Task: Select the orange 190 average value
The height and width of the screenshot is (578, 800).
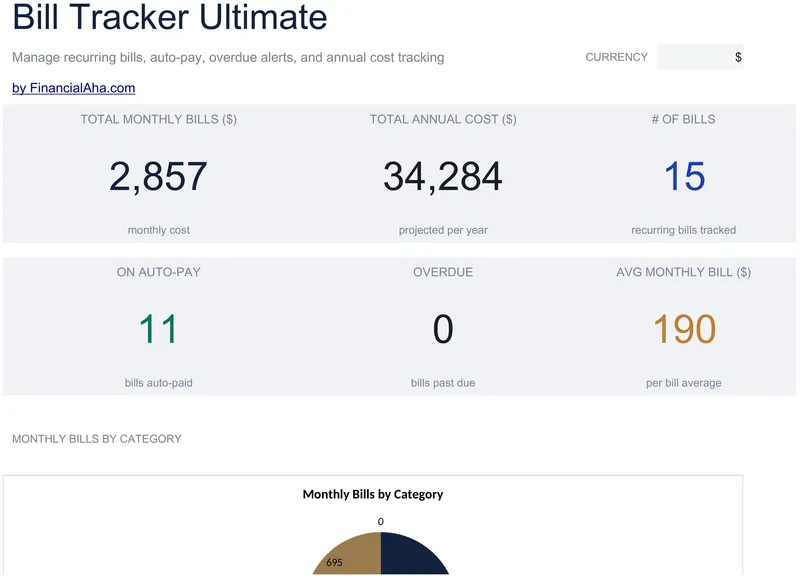Action: [x=685, y=329]
